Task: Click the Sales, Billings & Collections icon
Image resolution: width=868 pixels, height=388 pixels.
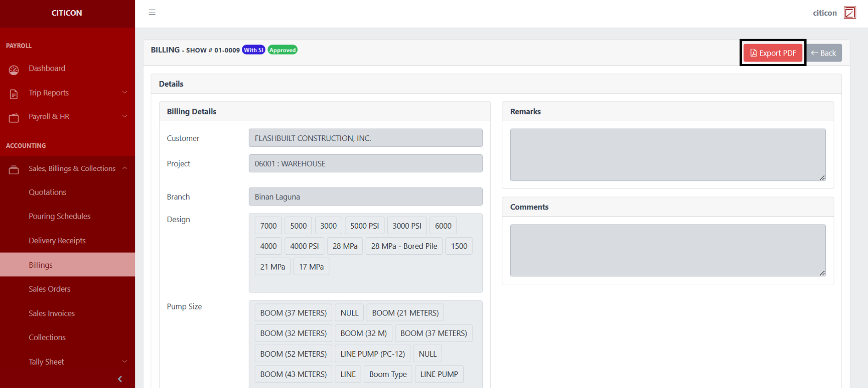Action: click(x=14, y=169)
